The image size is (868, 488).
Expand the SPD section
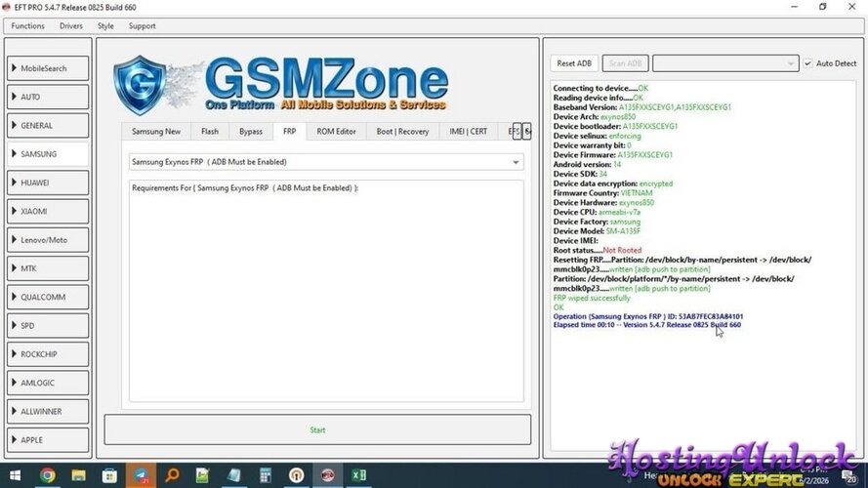coord(48,326)
